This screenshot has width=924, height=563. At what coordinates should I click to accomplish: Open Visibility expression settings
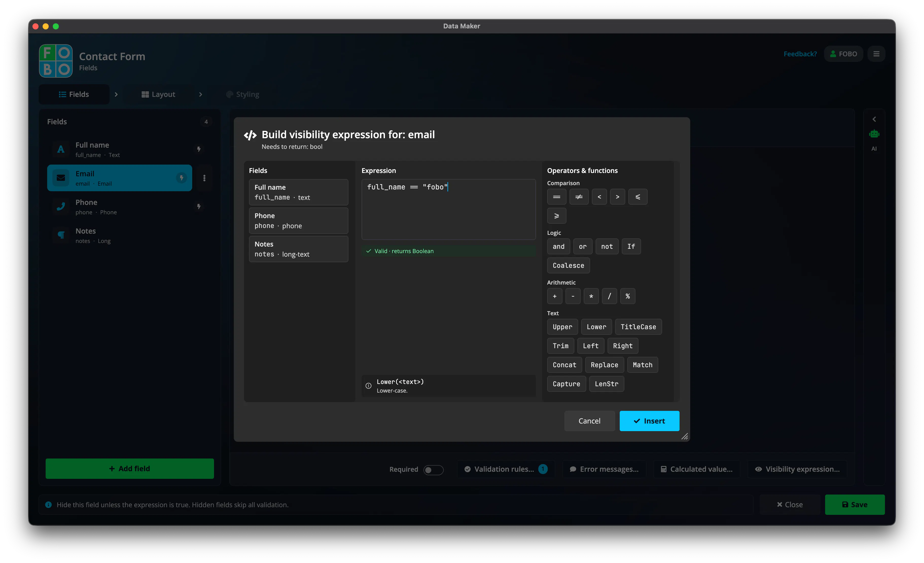(798, 469)
